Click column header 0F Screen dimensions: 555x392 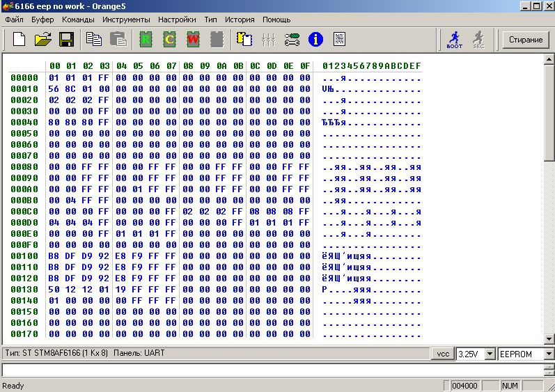(x=305, y=66)
